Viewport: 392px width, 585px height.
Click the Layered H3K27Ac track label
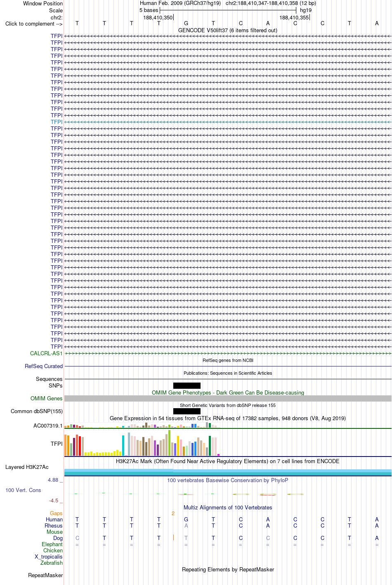pyautogui.click(x=27, y=467)
